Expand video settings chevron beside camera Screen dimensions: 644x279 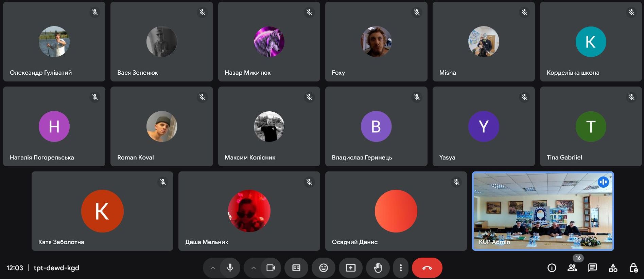point(254,268)
